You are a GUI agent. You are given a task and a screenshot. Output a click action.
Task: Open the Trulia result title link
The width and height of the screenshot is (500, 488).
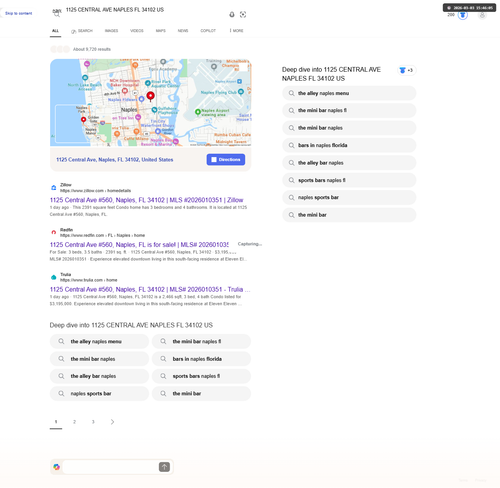tap(150, 289)
